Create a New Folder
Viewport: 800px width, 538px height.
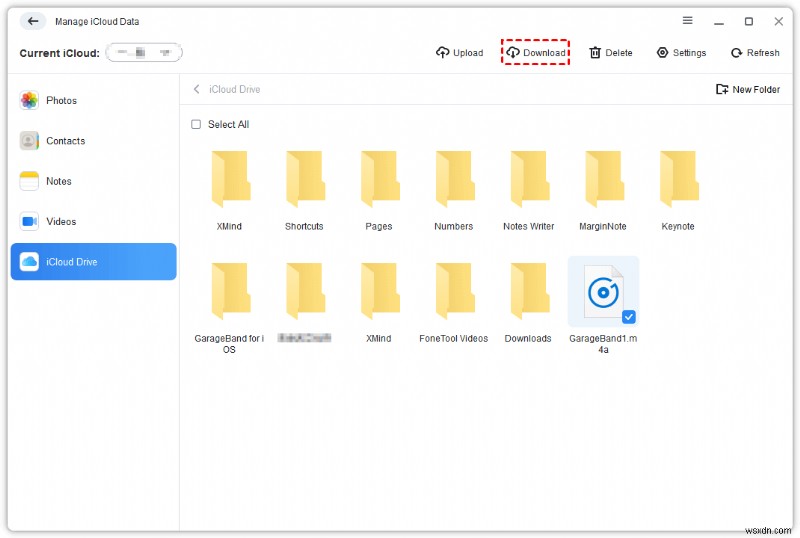click(x=748, y=89)
